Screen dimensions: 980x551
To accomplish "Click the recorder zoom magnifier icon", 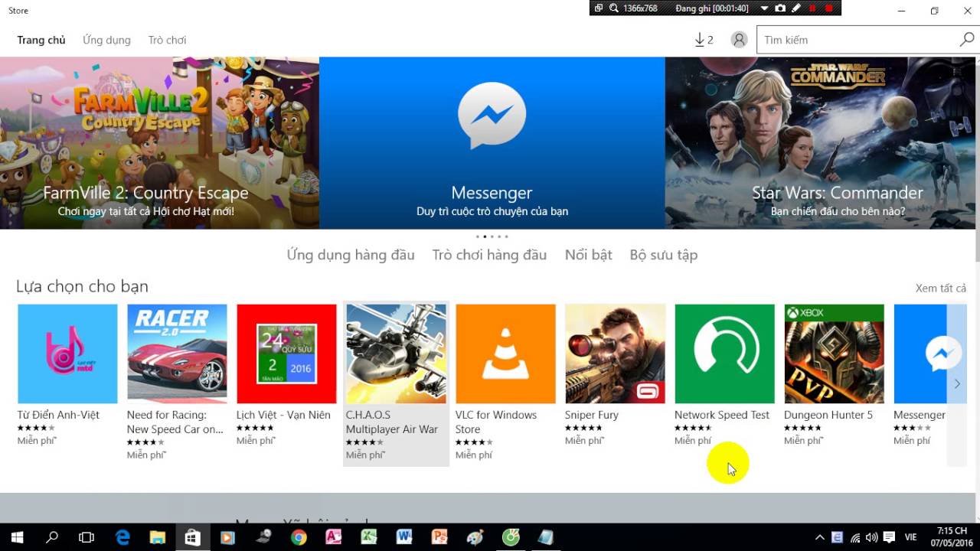I will pos(615,8).
